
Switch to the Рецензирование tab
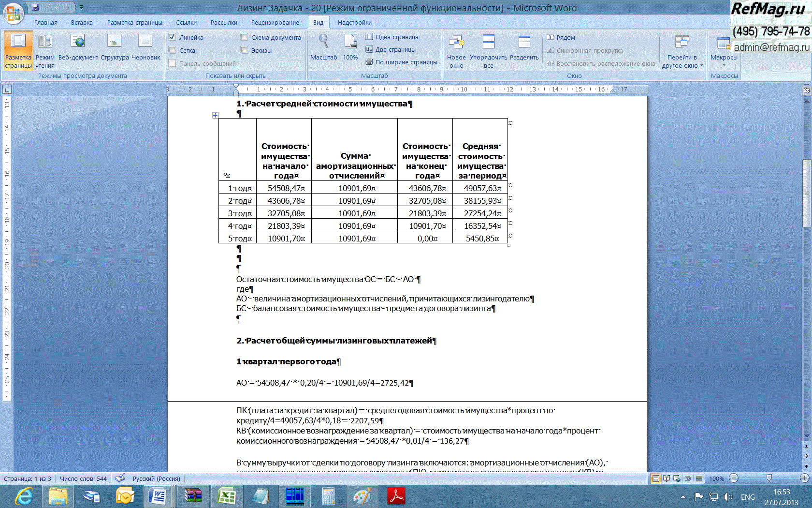coord(275,23)
